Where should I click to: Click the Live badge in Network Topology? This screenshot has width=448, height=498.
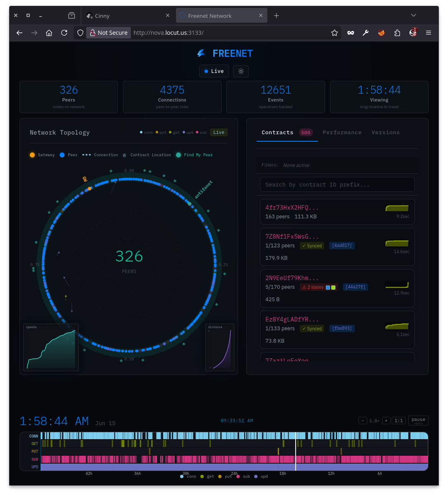[219, 133]
